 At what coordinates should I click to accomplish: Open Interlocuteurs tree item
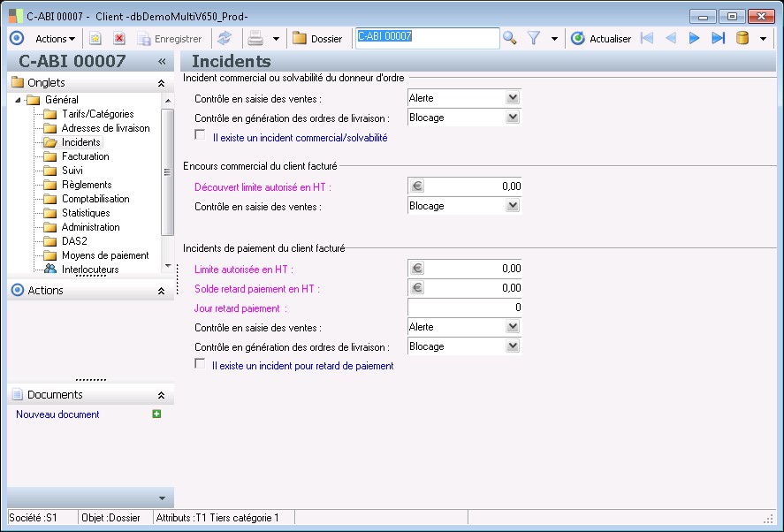(90, 270)
